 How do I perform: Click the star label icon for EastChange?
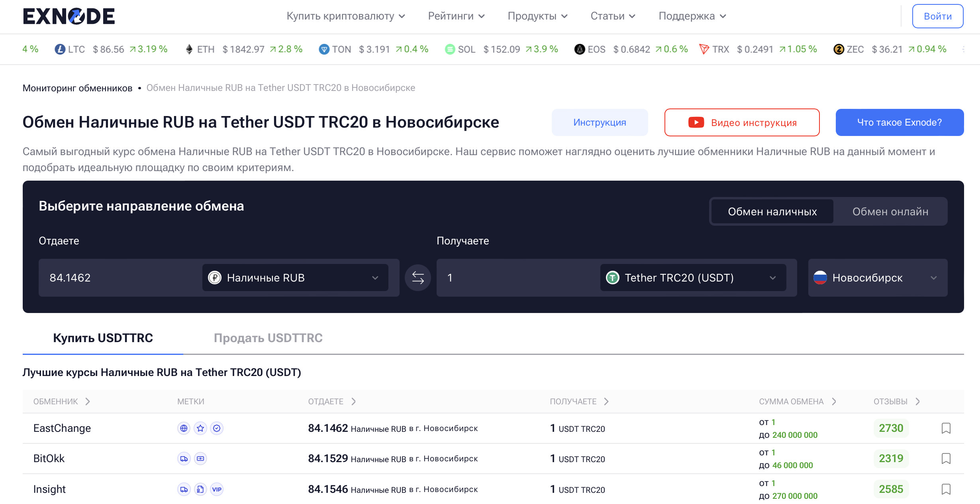click(200, 428)
